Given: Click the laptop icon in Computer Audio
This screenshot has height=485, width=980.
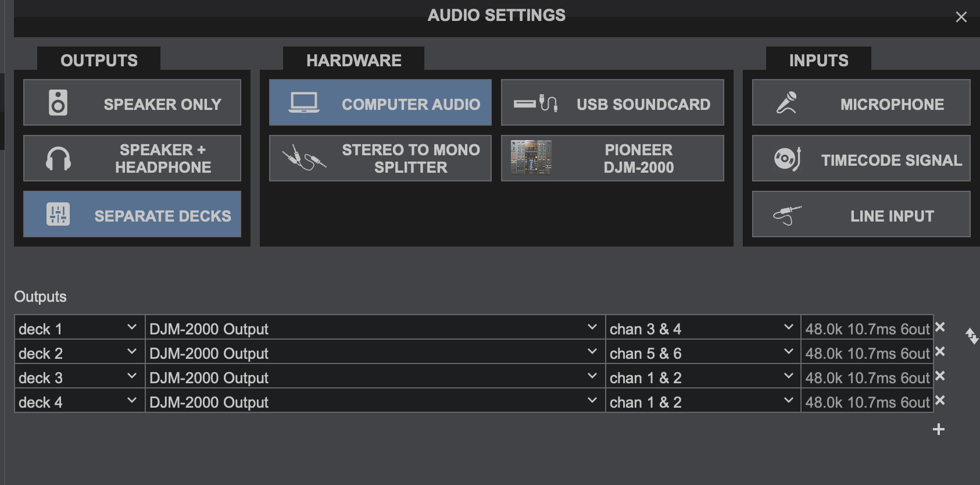Looking at the screenshot, I should [x=304, y=103].
